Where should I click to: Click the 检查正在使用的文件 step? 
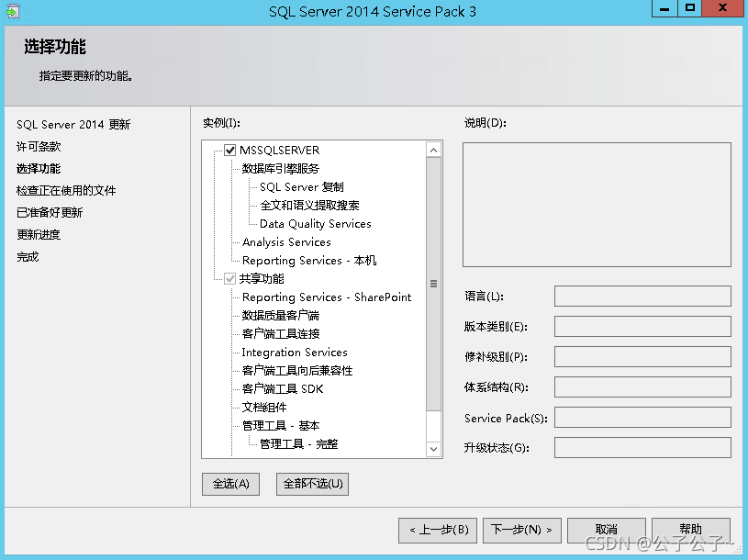pos(66,191)
